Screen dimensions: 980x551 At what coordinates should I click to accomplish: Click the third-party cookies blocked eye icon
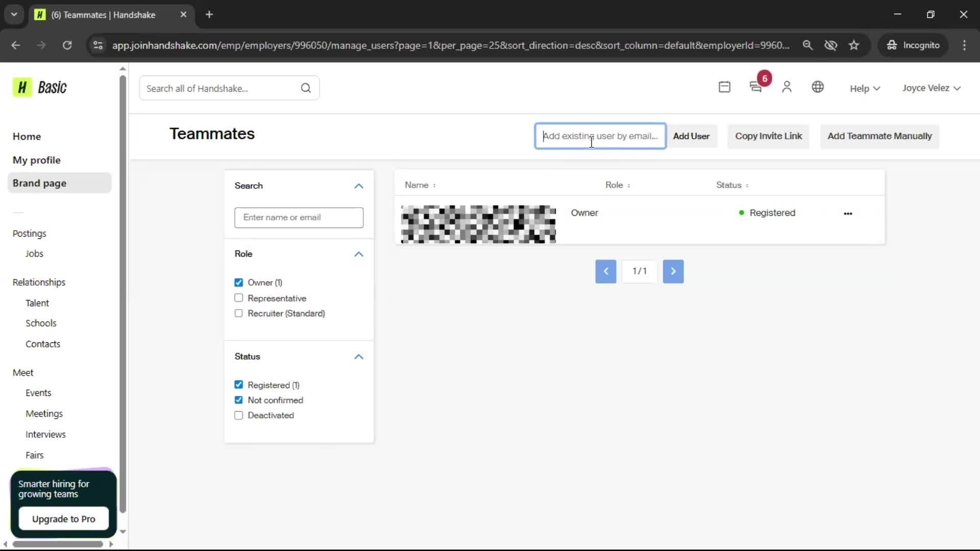[831, 45]
